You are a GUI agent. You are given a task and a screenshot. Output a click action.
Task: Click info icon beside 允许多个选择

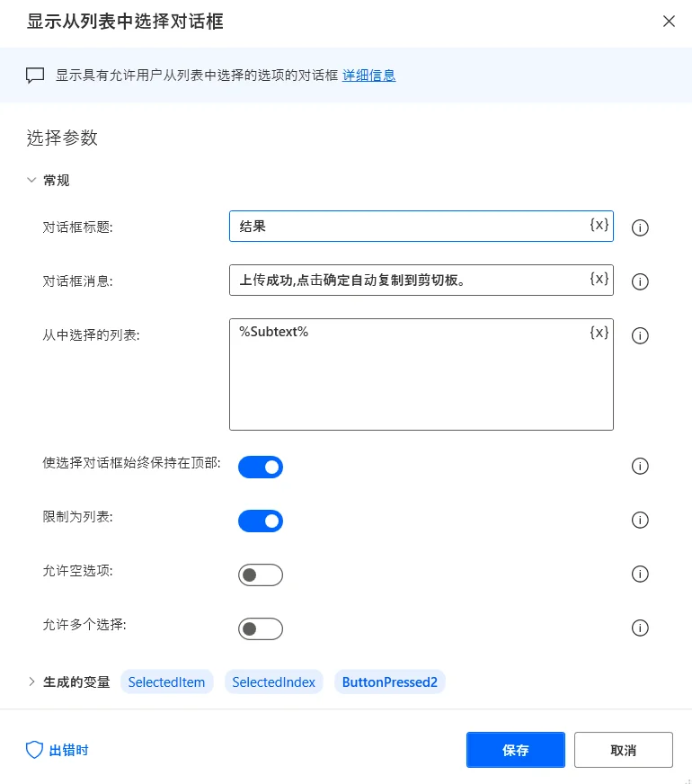(x=641, y=628)
